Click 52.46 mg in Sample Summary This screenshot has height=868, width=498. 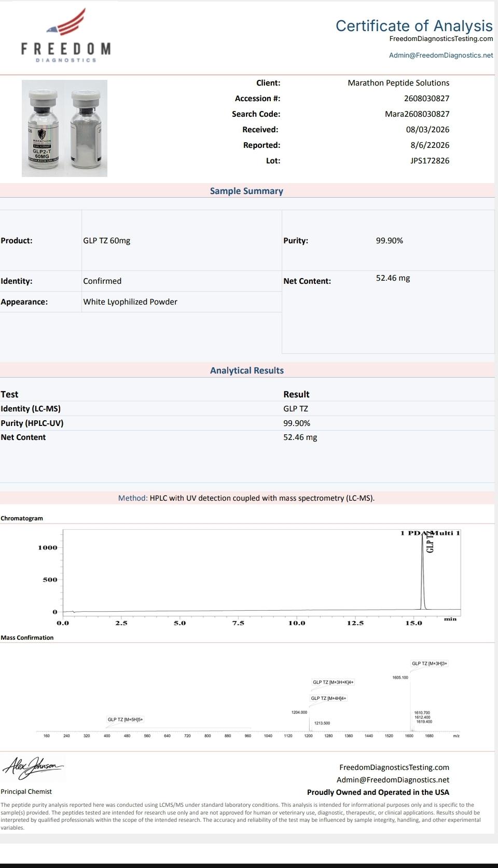pyautogui.click(x=393, y=278)
